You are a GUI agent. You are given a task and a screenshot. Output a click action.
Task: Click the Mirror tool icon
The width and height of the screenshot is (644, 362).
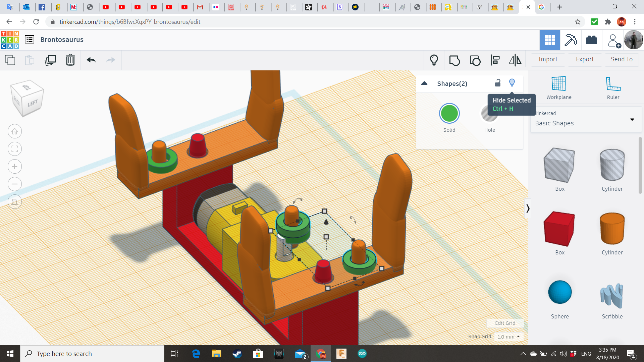[x=515, y=60]
